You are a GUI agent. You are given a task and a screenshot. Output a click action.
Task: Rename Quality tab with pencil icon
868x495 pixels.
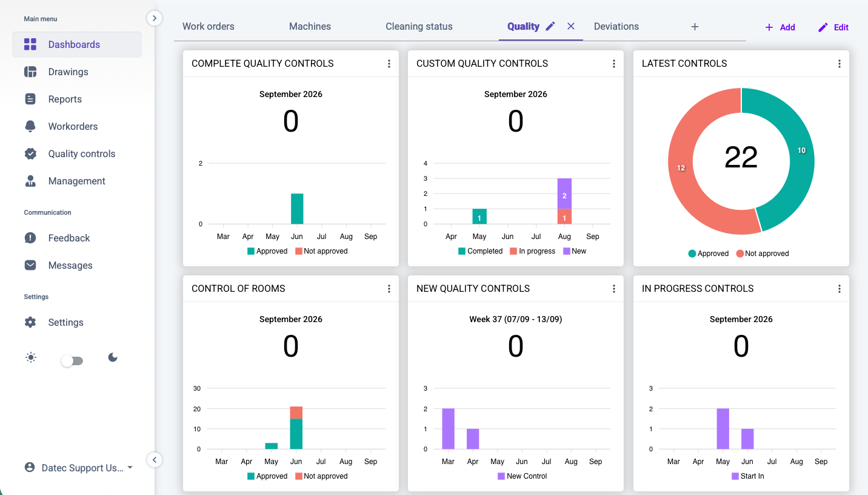click(550, 26)
